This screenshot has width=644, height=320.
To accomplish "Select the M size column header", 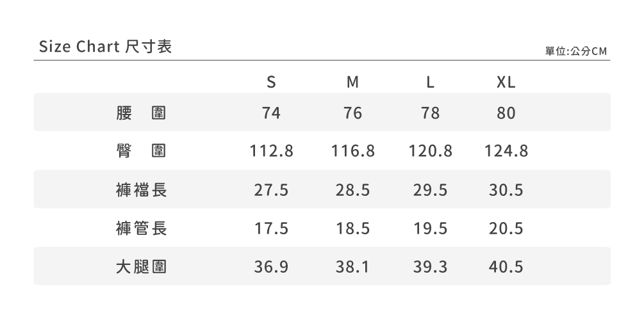I will [x=352, y=83].
